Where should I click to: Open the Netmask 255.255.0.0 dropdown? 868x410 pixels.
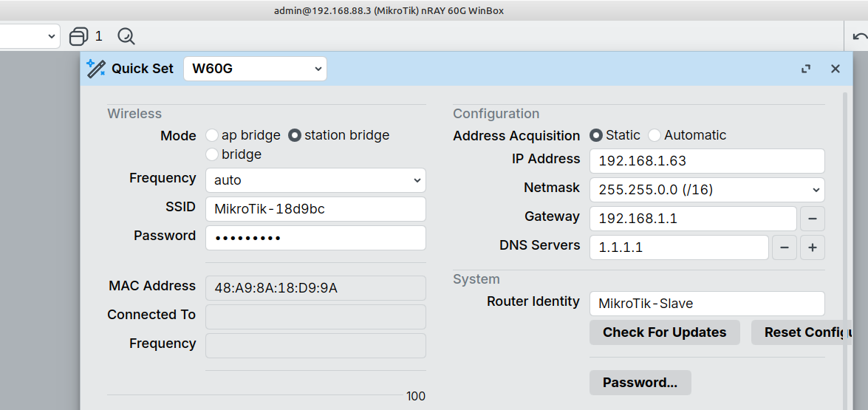pos(707,190)
